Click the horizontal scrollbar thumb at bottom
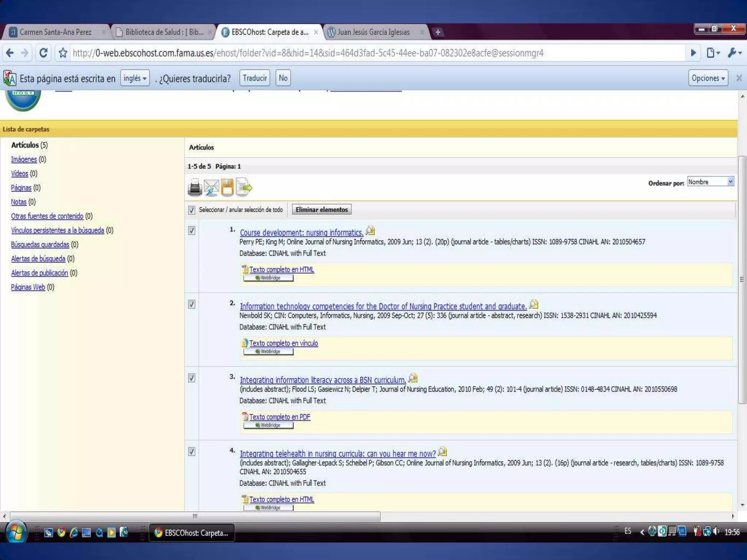 click(x=195, y=516)
